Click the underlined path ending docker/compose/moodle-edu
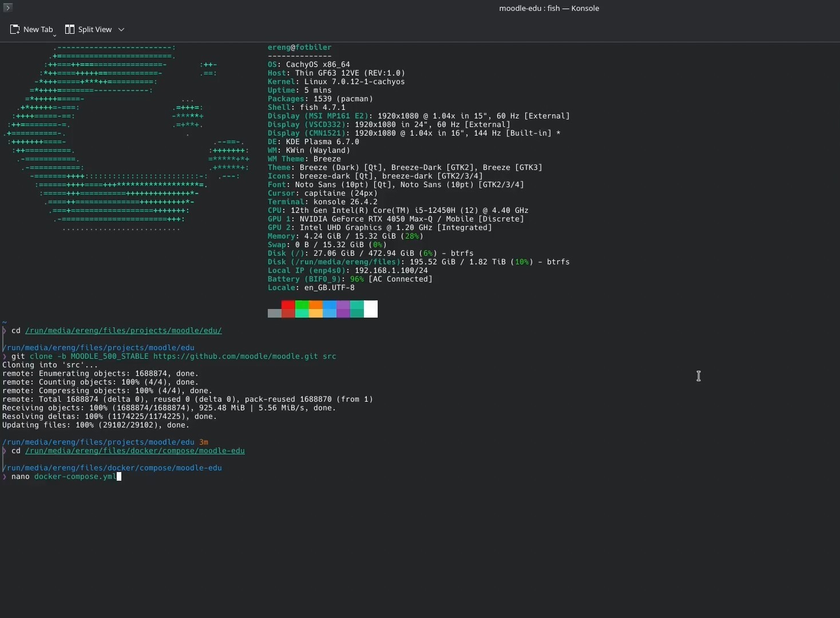This screenshot has width=840, height=618. click(135, 450)
